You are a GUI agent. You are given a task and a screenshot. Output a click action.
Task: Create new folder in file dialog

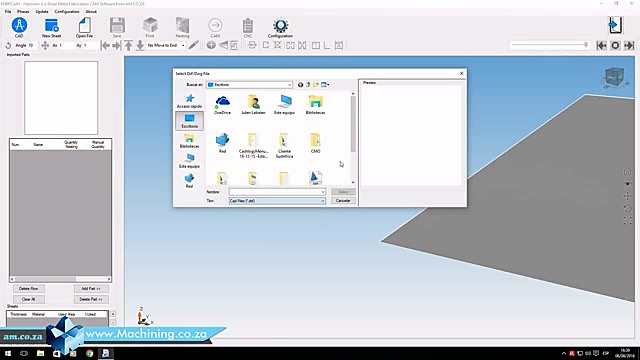click(316, 84)
